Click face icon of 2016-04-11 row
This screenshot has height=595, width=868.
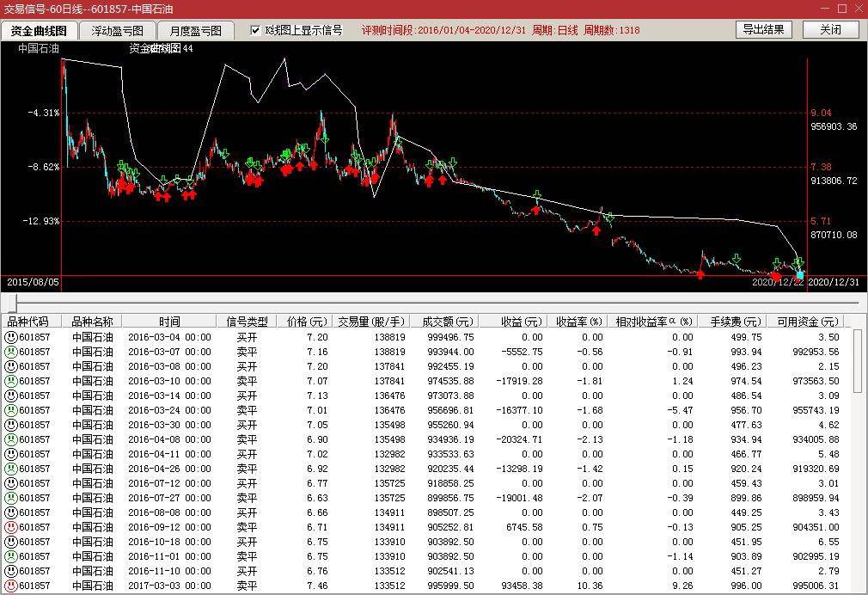click(11, 454)
